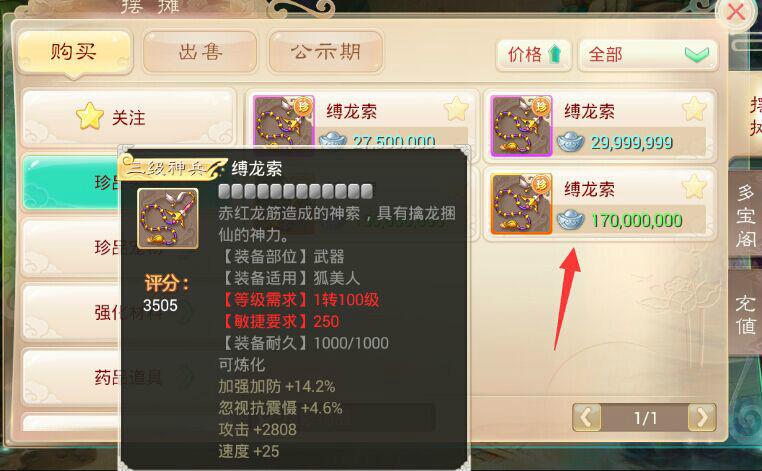Open the 充值 recharge side tab
Screen dimensions: 762x471
[745, 314]
